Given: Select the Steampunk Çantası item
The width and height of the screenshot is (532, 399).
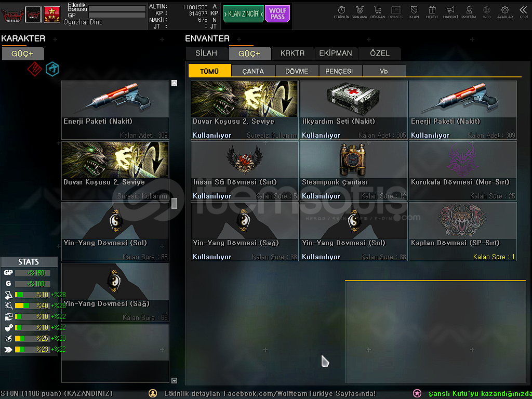Looking at the screenshot, I should pos(353,171).
